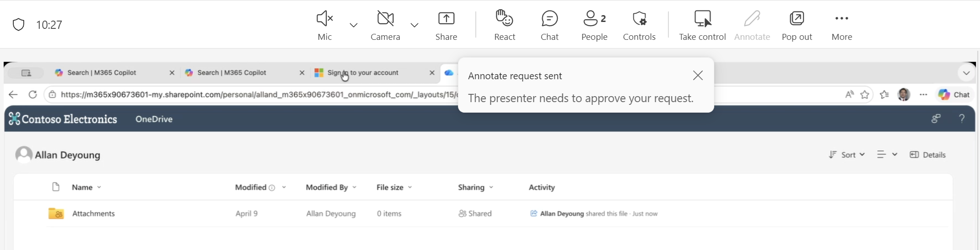The height and width of the screenshot is (250, 980).
Task: Open the Help question mark
Action: click(x=962, y=119)
